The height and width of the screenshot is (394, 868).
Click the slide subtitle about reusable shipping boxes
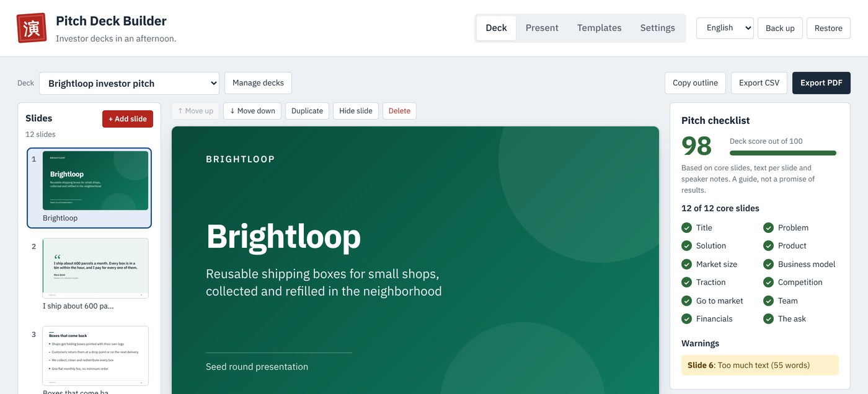(x=324, y=282)
